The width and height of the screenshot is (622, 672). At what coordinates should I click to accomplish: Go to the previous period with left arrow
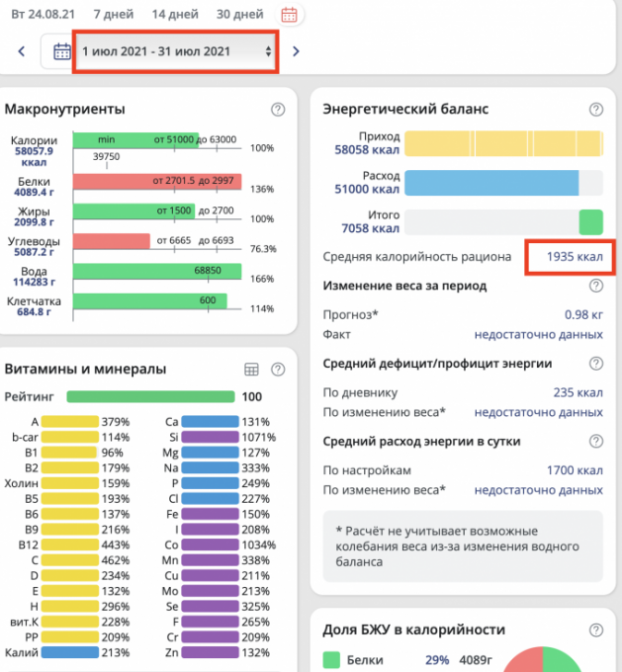coord(22,51)
